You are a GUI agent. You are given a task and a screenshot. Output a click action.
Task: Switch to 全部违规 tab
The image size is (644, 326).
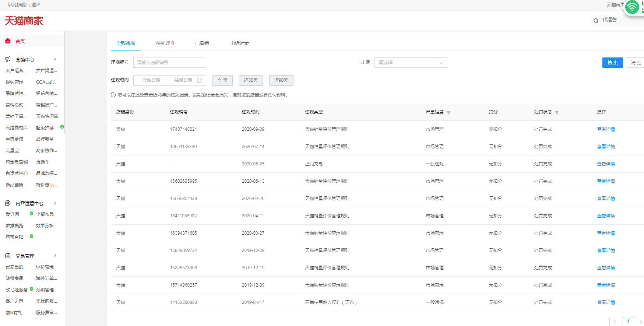[x=126, y=43]
